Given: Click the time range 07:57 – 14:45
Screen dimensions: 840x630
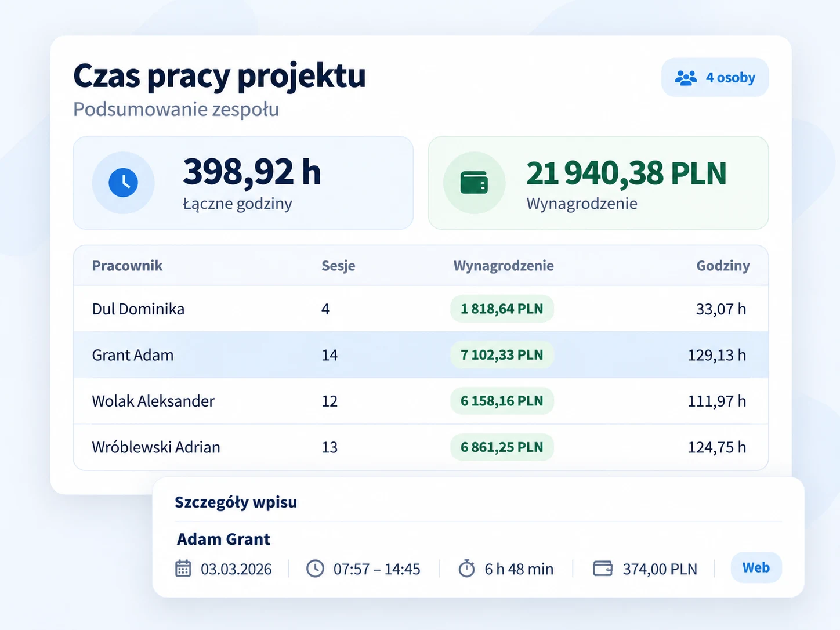Looking at the screenshot, I should [376, 569].
